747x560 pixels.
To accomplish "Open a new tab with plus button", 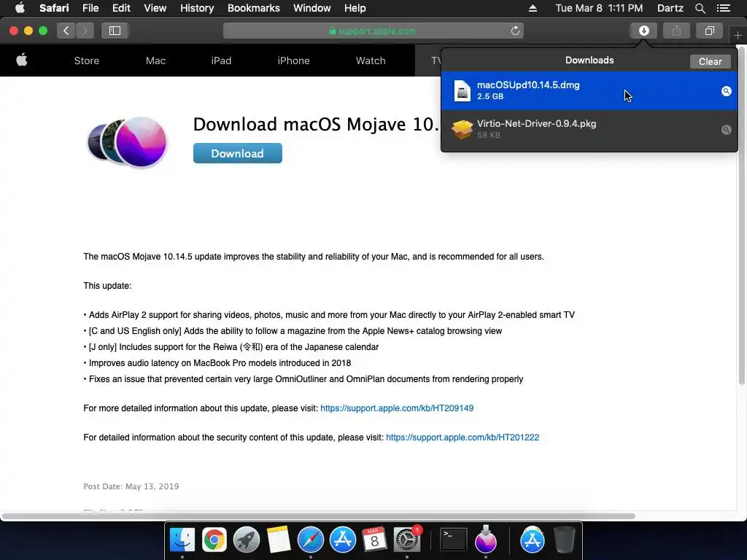I will [738, 35].
